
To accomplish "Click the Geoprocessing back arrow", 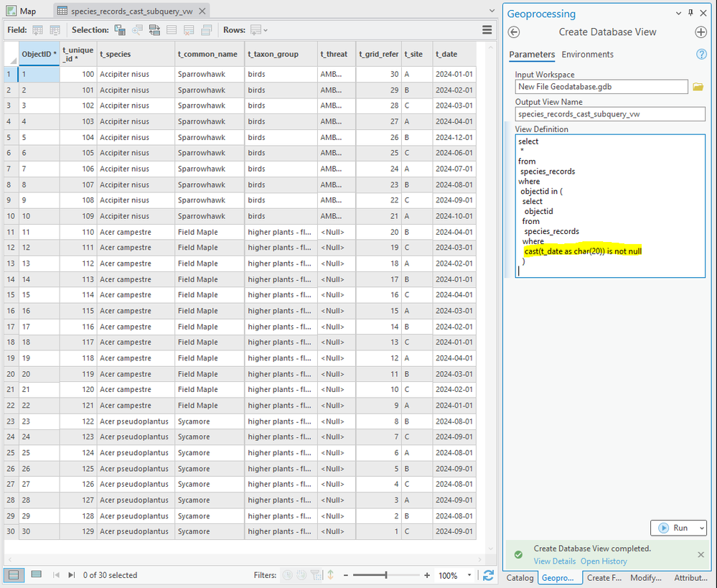I will tap(514, 32).
